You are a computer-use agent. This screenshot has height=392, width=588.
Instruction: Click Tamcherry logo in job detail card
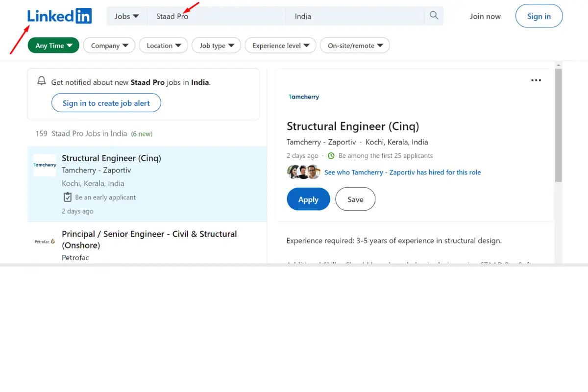[x=304, y=97]
